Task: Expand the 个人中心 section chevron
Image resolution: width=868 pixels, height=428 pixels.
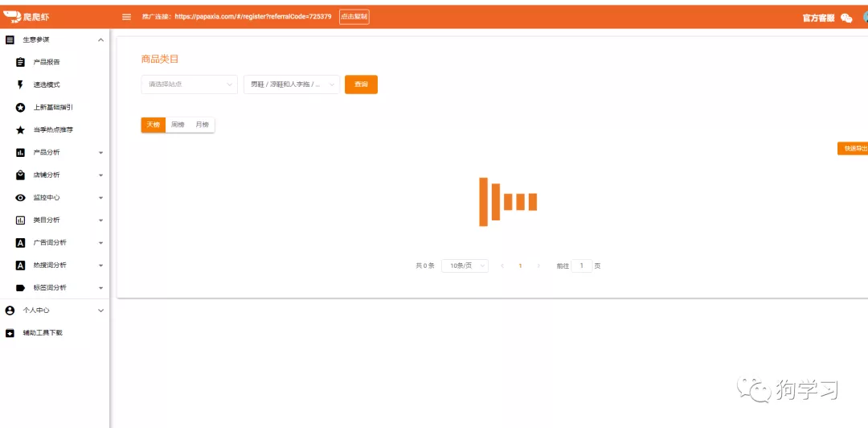Action: [x=100, y=311]
